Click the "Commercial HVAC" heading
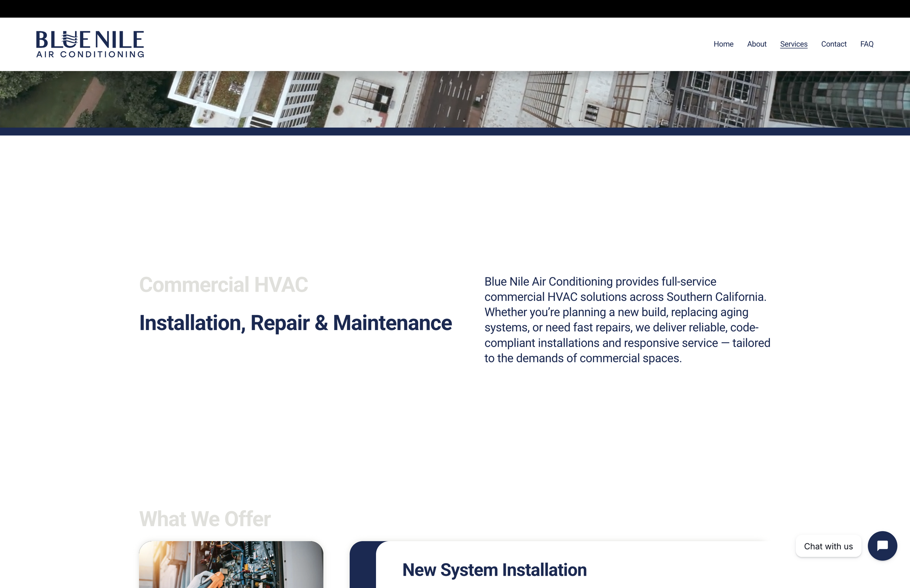 (223, 285)
